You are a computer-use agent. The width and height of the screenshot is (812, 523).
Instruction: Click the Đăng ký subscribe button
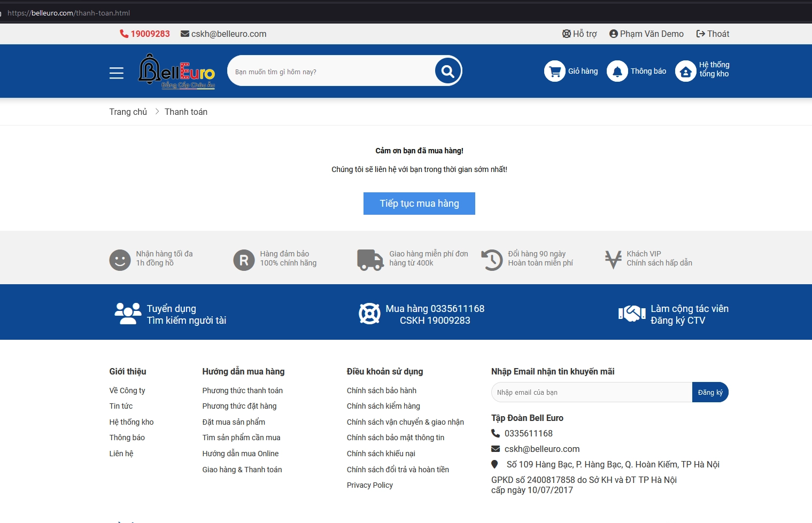710,392
